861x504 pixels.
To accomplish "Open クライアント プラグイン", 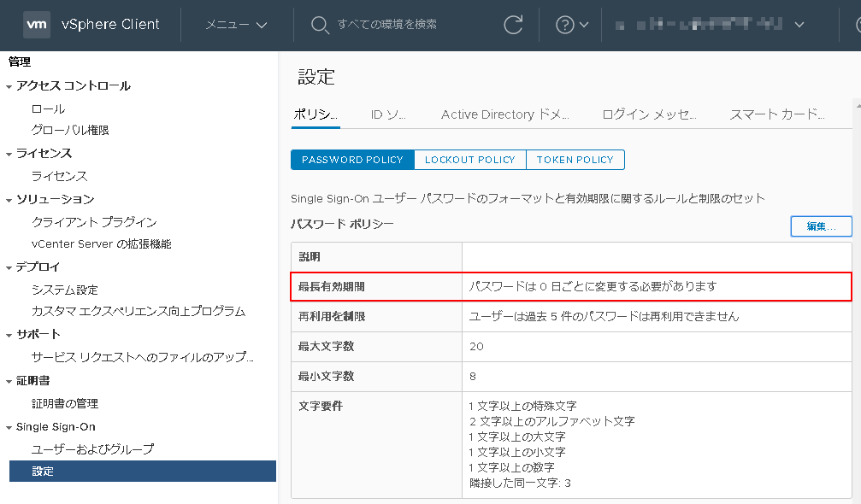I will coord(94,222).
